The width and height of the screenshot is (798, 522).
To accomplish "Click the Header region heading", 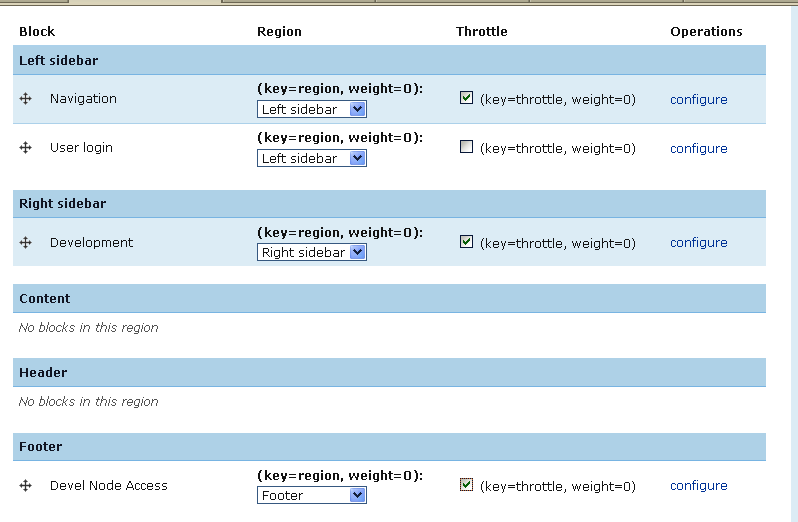I will [43, 372].
